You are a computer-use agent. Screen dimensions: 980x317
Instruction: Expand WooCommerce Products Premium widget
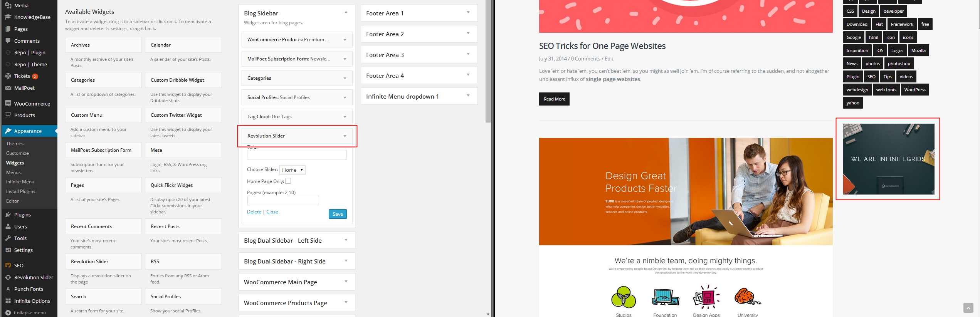[x=345, y=40]
